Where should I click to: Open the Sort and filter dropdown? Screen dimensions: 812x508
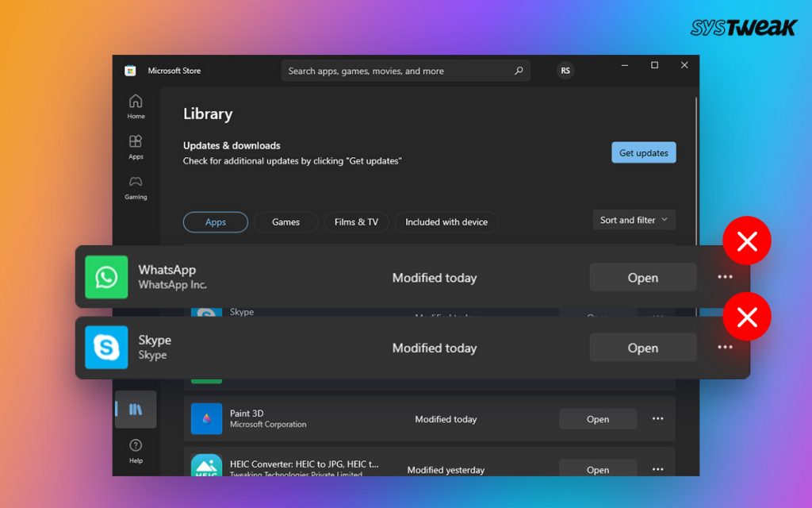[634, 220]
